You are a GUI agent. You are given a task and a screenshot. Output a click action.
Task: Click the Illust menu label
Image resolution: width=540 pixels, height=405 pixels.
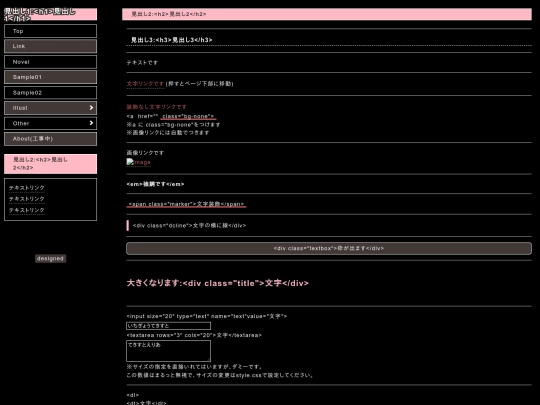[x=20, y=108]
